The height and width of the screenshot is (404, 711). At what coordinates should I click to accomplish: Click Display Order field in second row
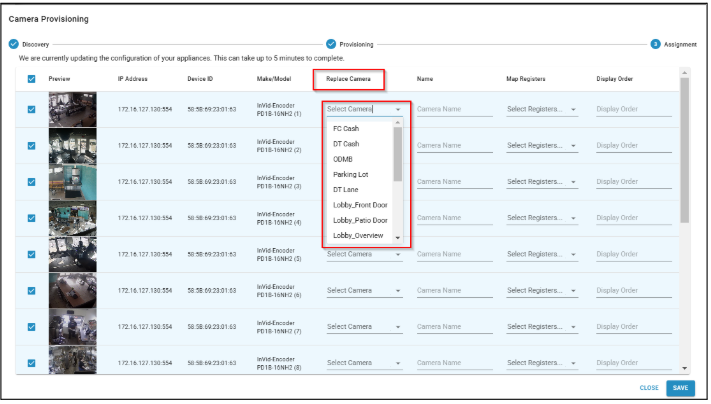[x=629, y=146]
